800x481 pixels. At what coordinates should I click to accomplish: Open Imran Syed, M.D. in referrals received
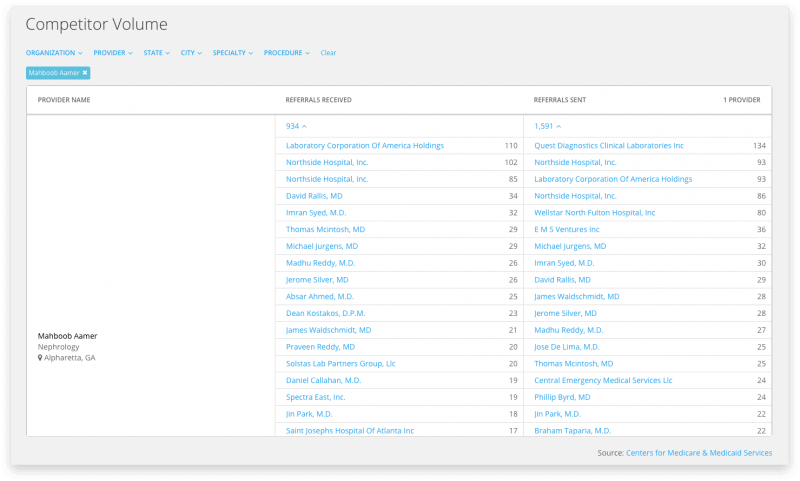coord(316,213)
